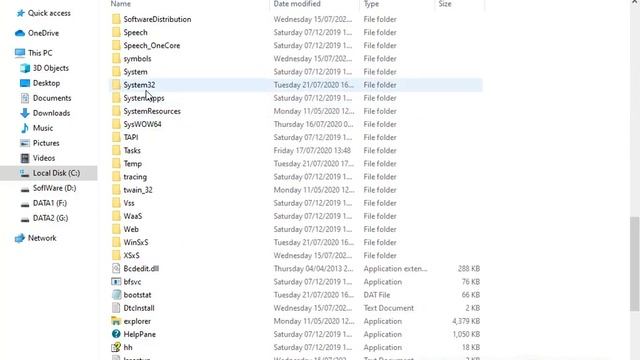Viewport: 640px width, 360px height.
Task: Select the WaaS folder name
Action: pyautogui.click(x=133, y=216)
